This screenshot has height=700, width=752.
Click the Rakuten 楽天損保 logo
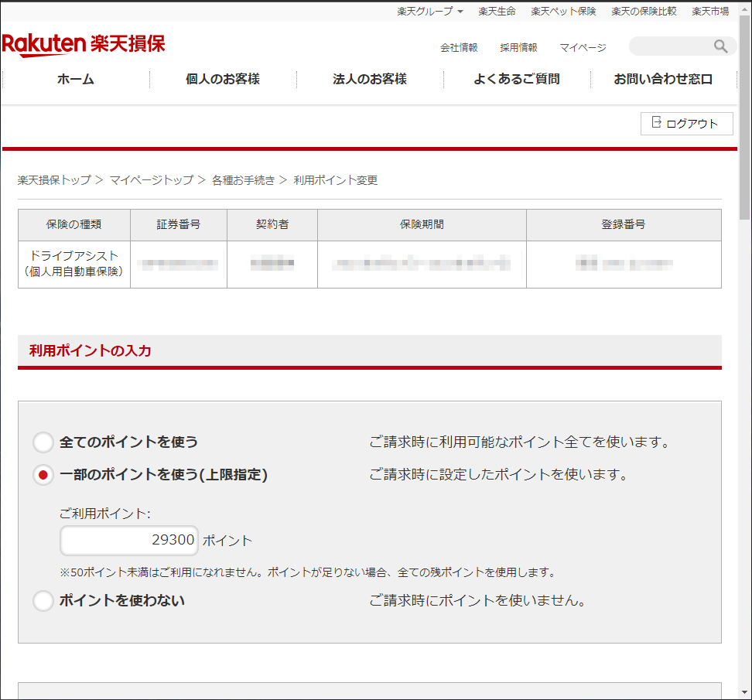pyautogui.click(x=84, y=45)
